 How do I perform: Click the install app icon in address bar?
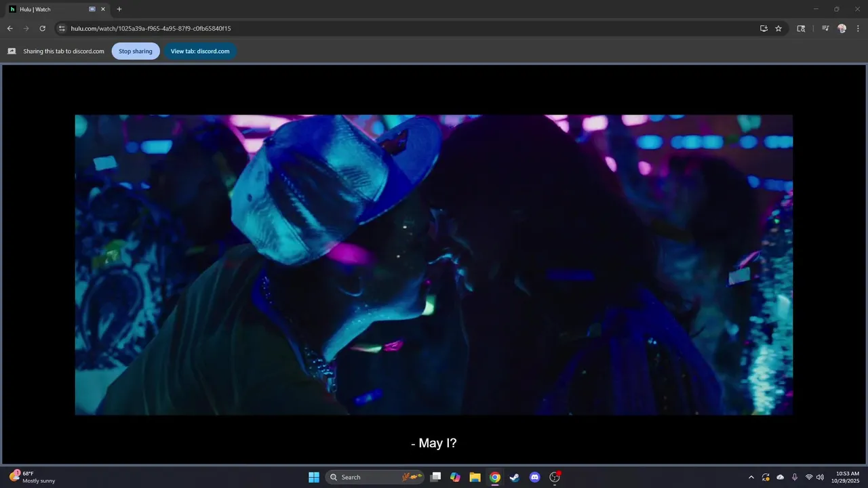pyautogui.click(x=764, y=28)
